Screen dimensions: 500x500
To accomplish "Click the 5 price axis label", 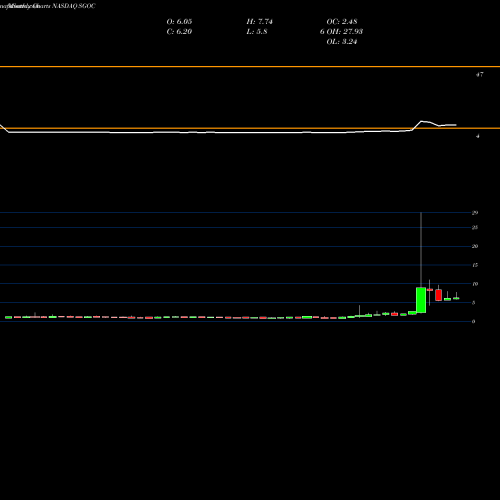I will pos(474,303).
